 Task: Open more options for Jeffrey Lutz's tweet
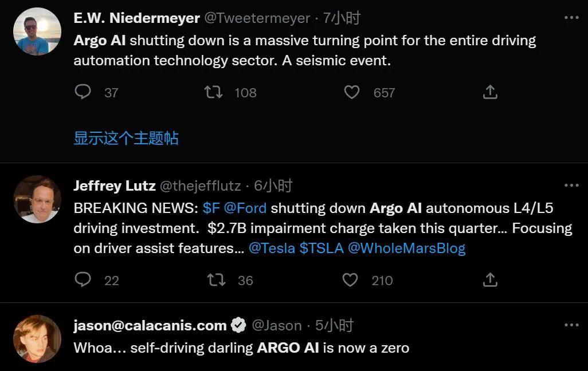571,185
